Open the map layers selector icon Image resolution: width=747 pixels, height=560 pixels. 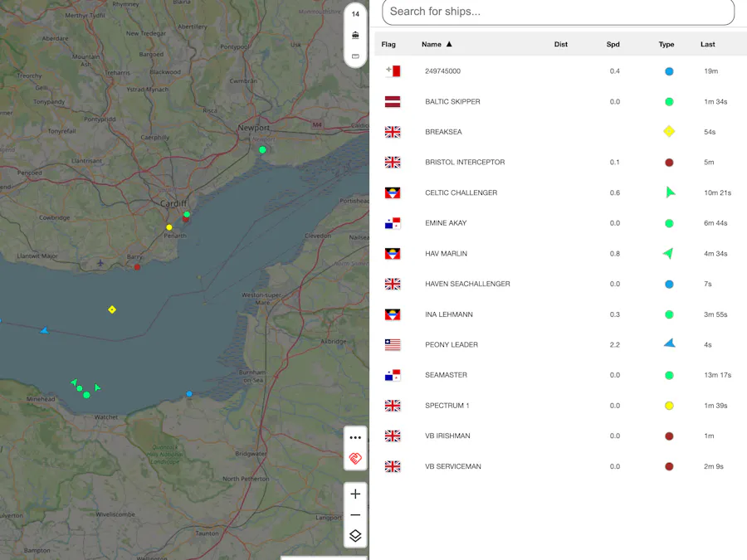[355, 535]
